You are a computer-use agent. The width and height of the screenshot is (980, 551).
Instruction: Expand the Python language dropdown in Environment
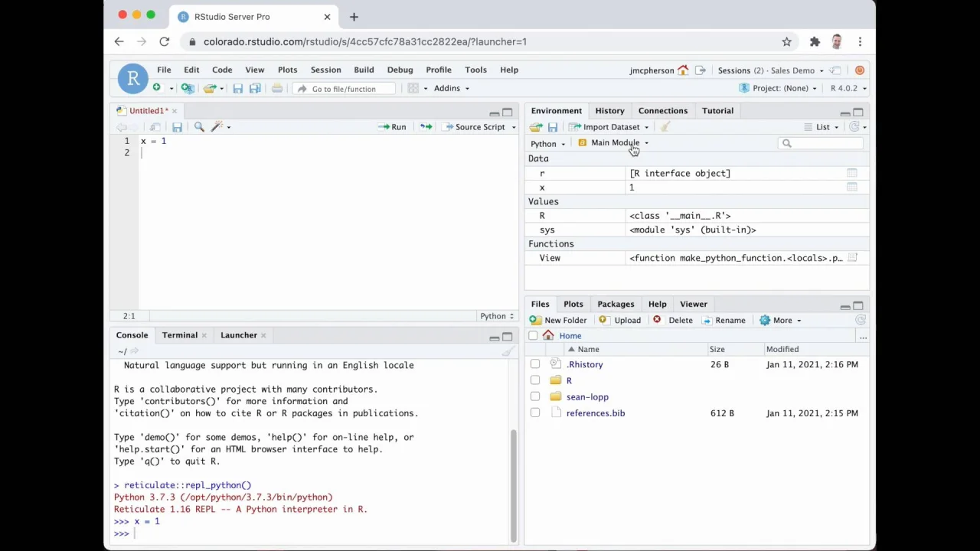[547, 144]
